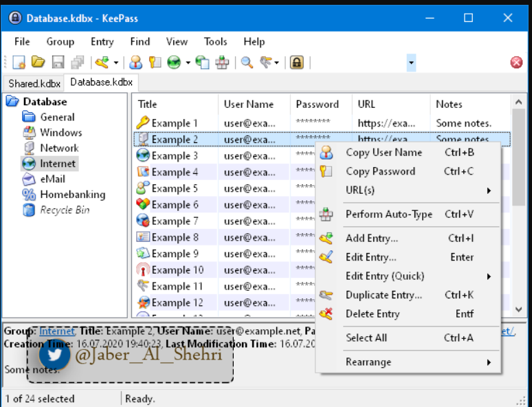
Task: Sort entries by Password column header
Action: point(321,104)
